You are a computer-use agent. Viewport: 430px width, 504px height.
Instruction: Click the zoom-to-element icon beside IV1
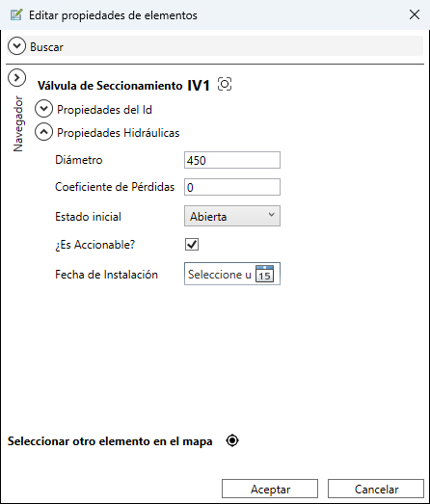pyautogui.click(x=225, y=84)
